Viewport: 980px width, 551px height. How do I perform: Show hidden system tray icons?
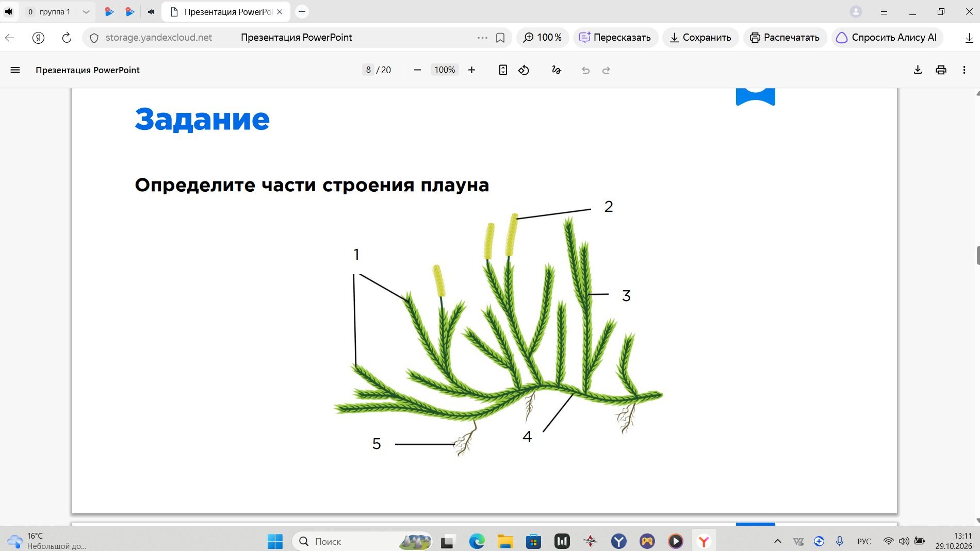[x=778, y=541]
